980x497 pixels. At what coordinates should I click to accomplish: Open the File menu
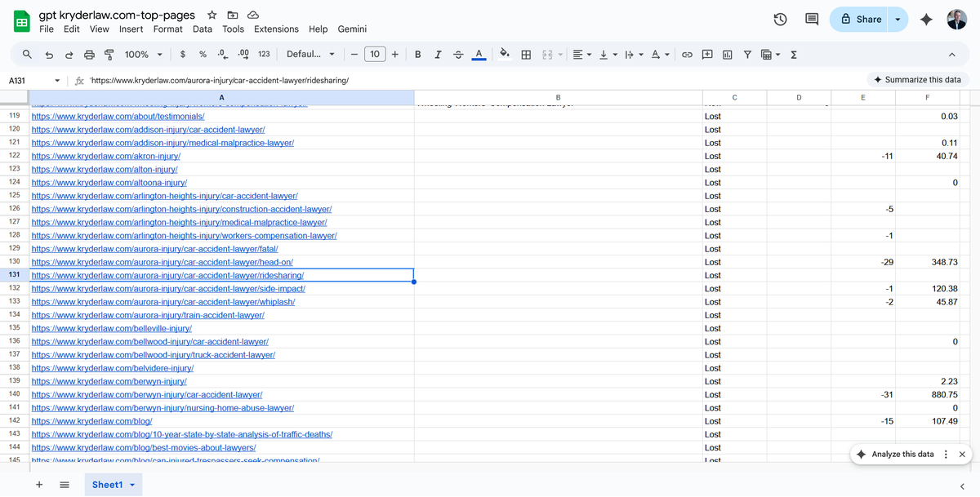(x=47, y=29)
